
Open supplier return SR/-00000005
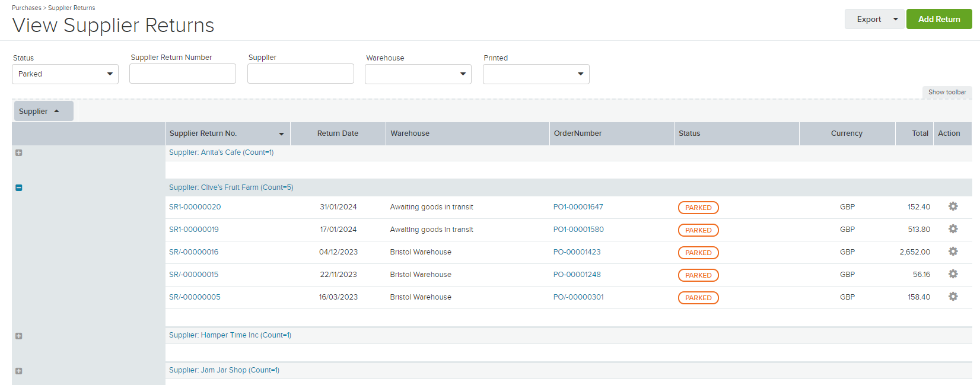(195, 297)
